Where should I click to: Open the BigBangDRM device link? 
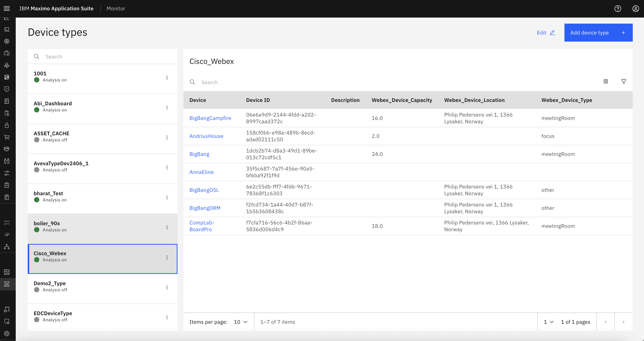(205, 208)
